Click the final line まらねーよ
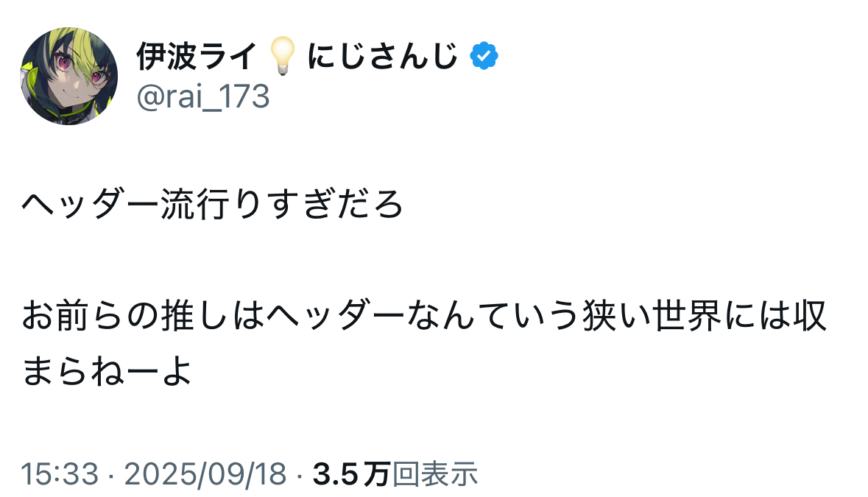The height and width of the screenshot is (497, 868). (107, 372)
